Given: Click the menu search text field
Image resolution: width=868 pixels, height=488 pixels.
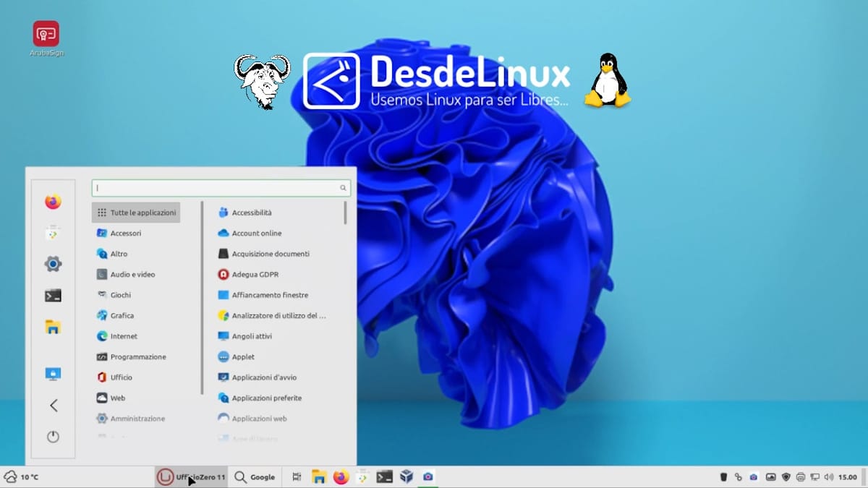Looking at the screenshot, I should pyautogui.click(x=217, y=188).
